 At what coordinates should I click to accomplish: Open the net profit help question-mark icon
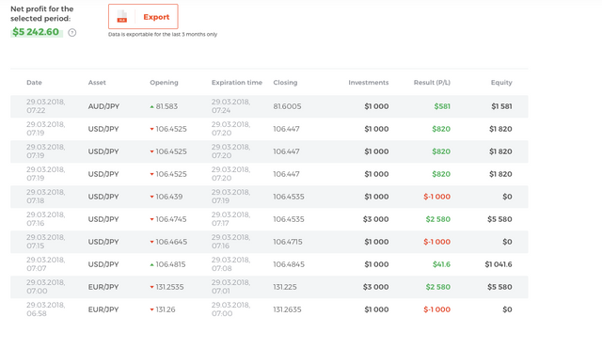point(71,33)
